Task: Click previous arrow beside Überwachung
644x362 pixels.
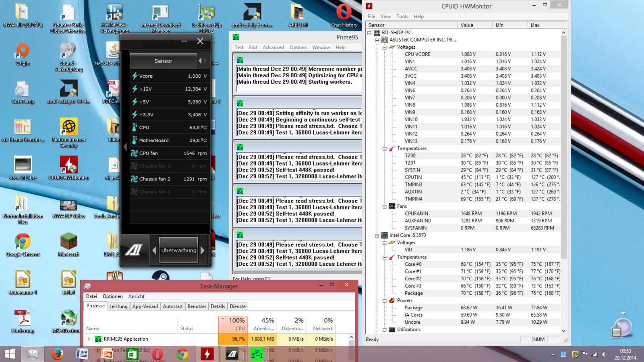Action: (154, 250)
